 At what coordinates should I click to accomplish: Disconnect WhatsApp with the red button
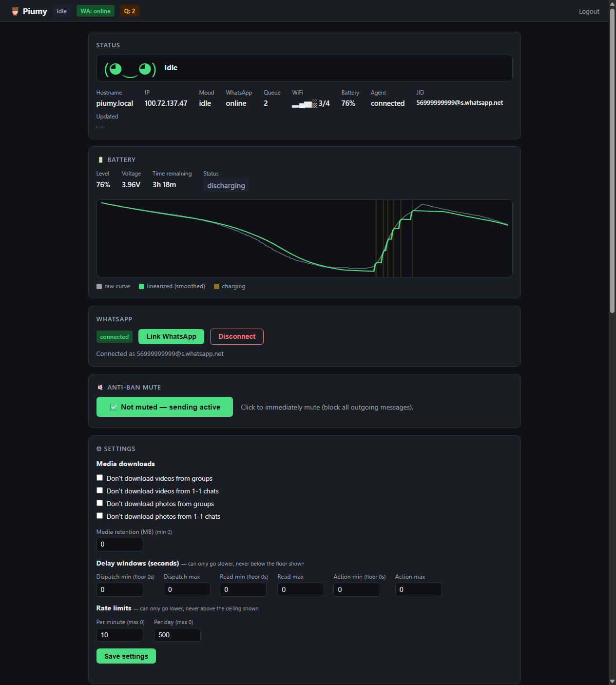click(237, 336)
